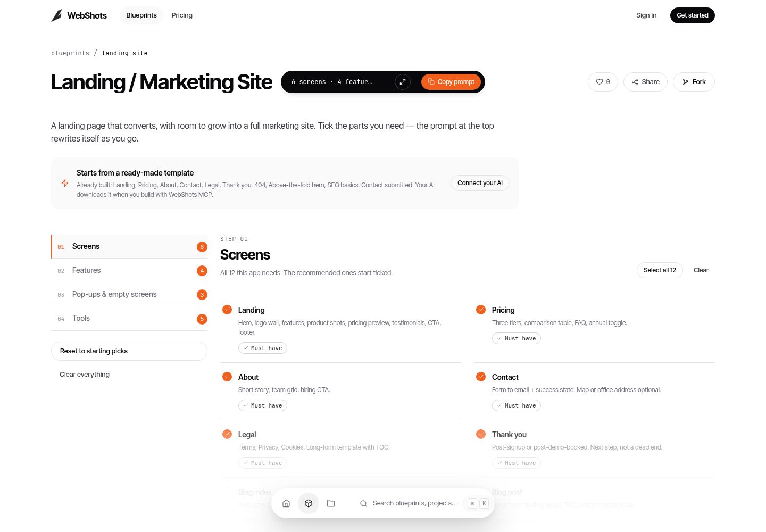Copy the prompt with Copy prompt button
766x532 pixels.
point(451,82)
